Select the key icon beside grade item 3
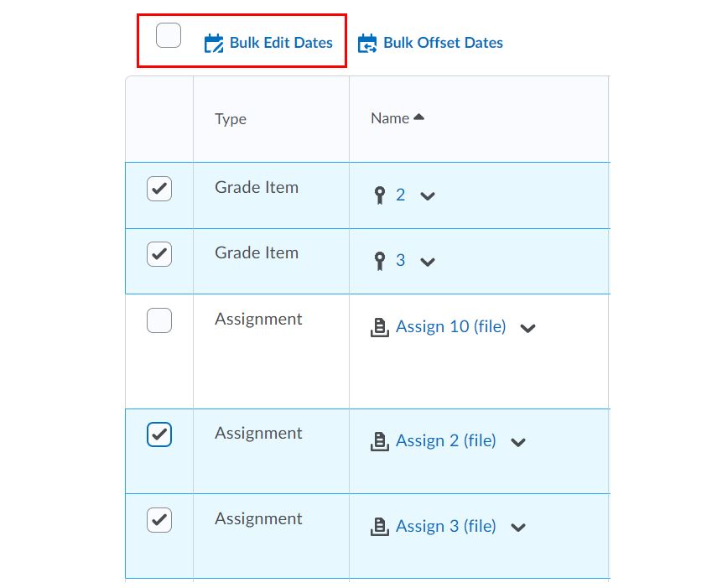The height and width of the screenshot is (588, 717). 381,259
